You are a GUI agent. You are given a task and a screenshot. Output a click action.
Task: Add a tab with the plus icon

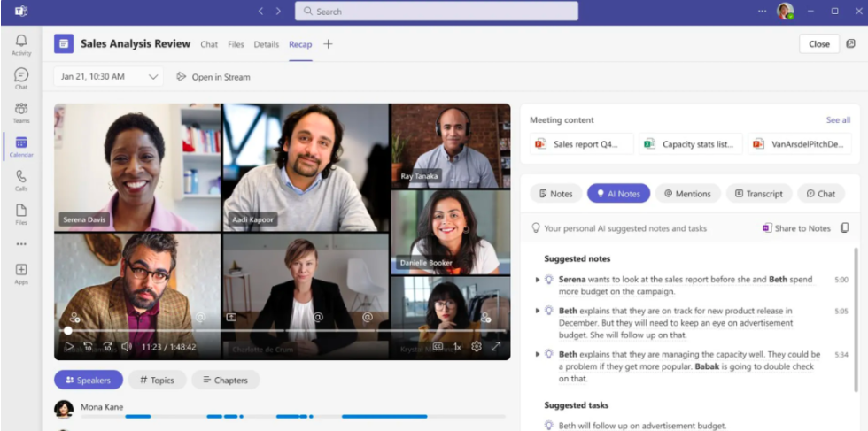(328, 44)
